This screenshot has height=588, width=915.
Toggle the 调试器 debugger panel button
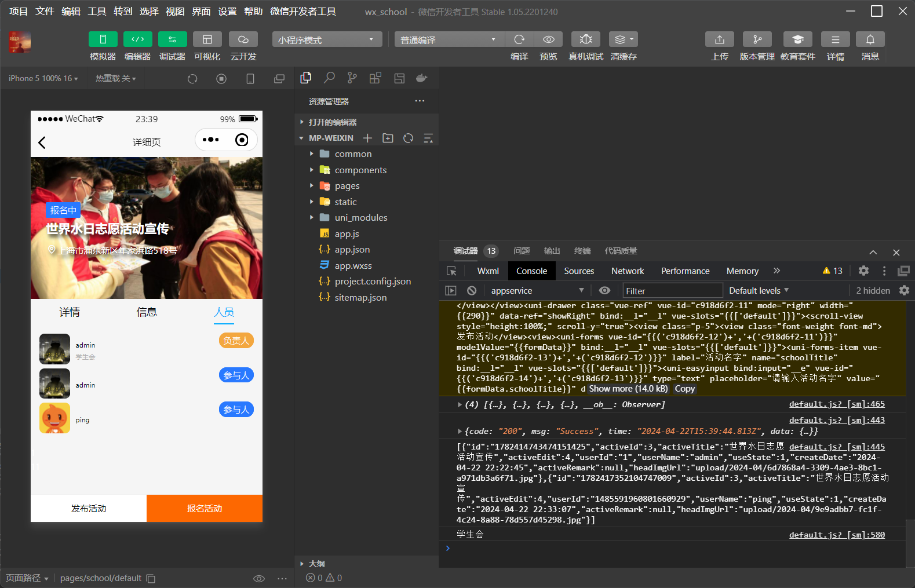pyautogui.click(x=172, y=39)
